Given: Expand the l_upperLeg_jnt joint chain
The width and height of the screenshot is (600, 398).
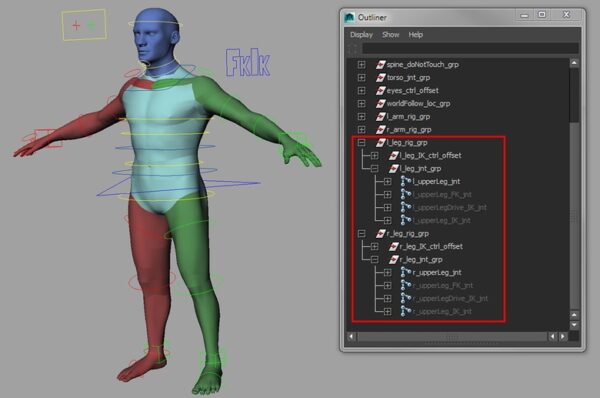Looking at the screenshot, I should 387,181.
